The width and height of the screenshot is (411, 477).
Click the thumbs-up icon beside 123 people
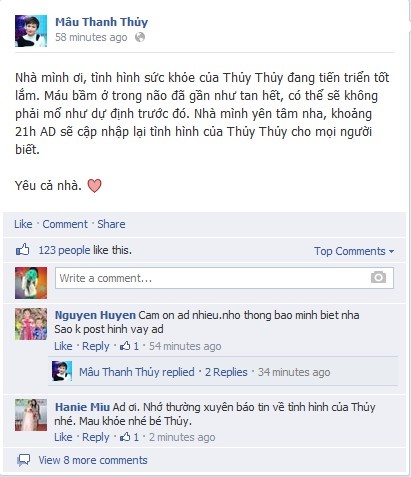(23, 250)
